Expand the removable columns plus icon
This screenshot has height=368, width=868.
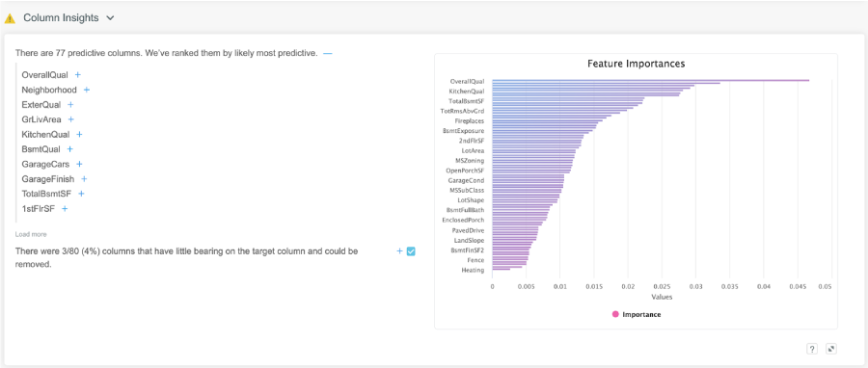399,251
